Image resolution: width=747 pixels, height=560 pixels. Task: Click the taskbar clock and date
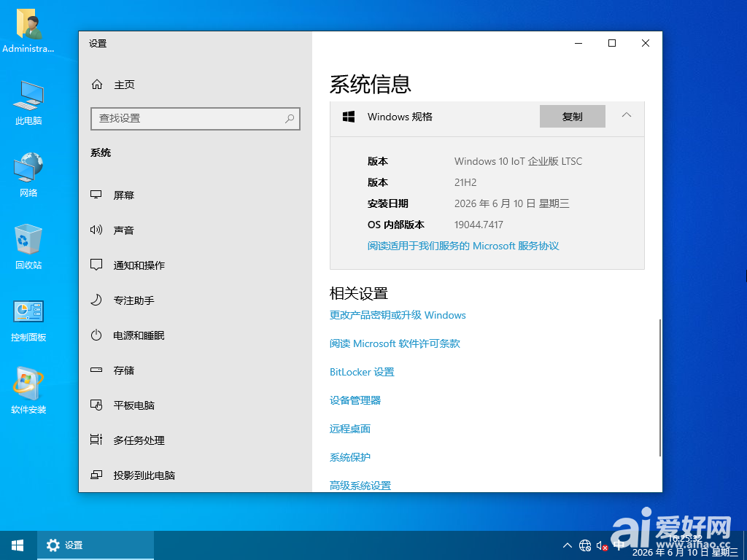(x=685, y=545)
